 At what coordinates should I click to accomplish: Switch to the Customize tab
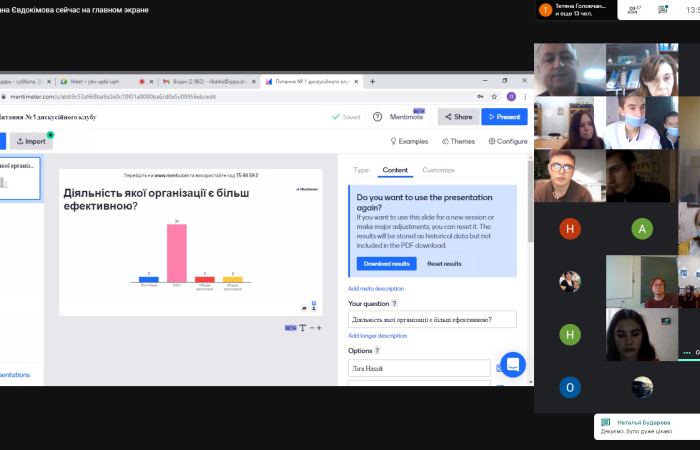tap(438, 170)
